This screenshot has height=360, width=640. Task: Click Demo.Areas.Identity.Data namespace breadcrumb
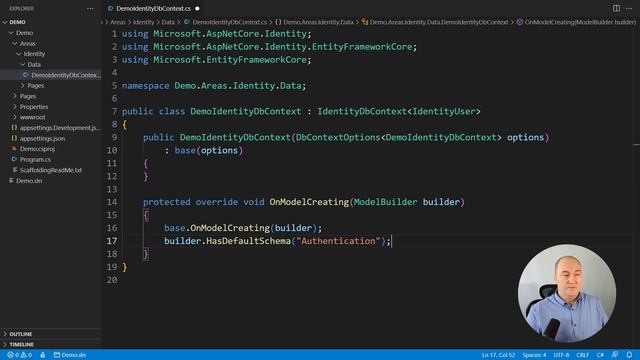(314, 22)
